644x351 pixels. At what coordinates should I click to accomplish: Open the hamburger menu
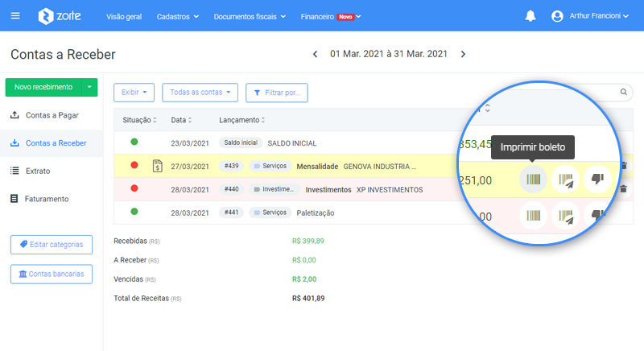16,16
